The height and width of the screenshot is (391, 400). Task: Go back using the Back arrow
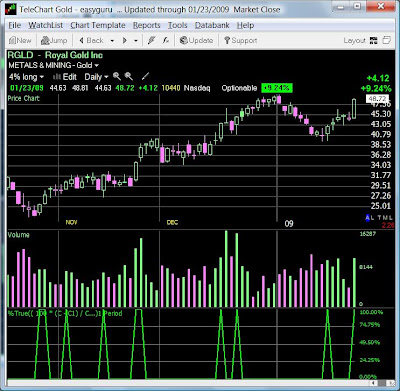point(91,41)
